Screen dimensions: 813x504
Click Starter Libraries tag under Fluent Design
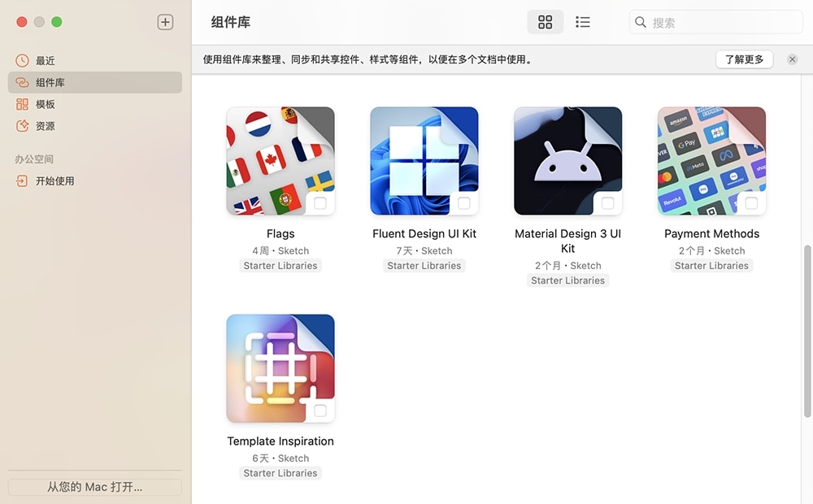424,266
